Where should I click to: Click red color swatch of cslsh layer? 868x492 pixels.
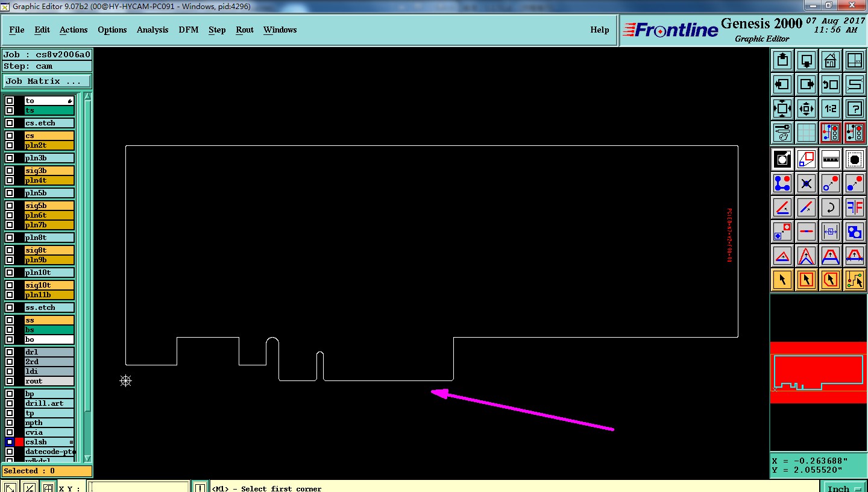[19, 442]
